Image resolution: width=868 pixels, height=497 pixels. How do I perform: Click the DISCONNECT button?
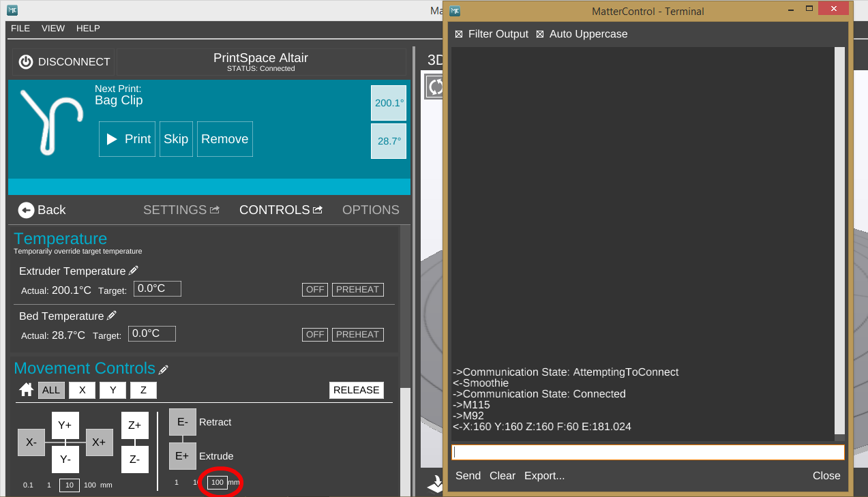64,62
